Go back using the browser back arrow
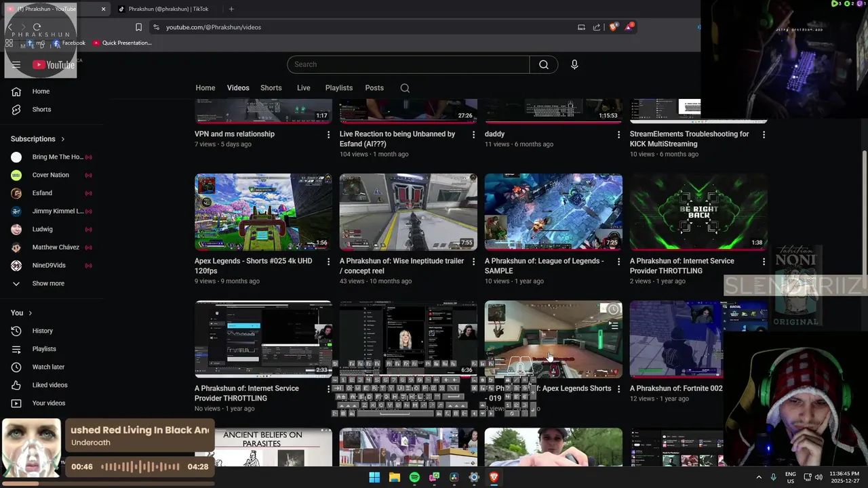Viewport: 868px width, 488px height. [x=10, y=27]
